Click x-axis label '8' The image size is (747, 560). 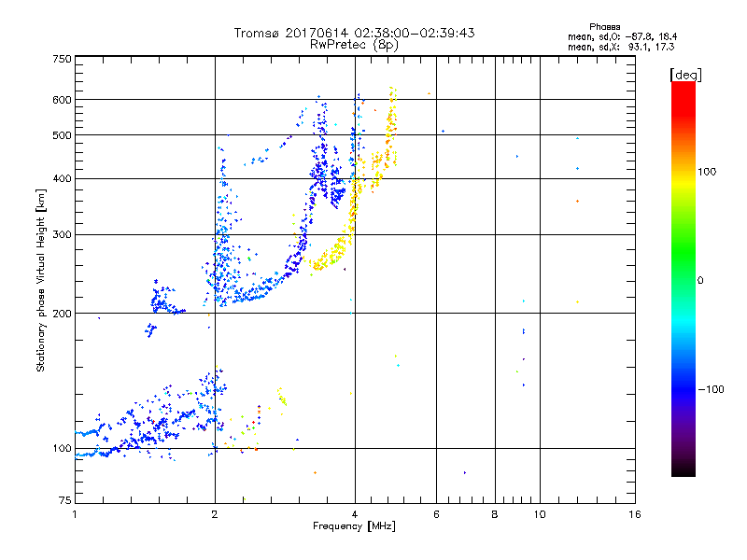pos(495,514)
